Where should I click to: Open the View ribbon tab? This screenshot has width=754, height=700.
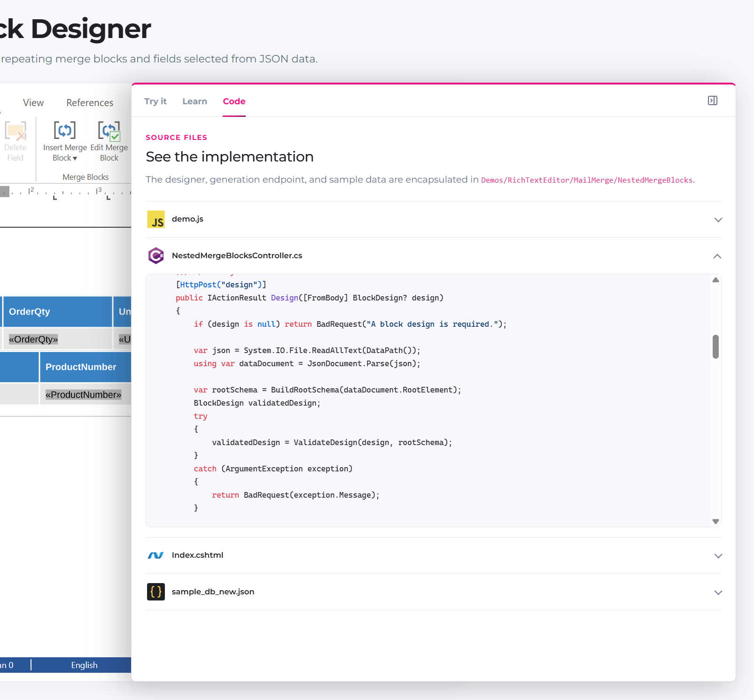[x=33, y=103]
